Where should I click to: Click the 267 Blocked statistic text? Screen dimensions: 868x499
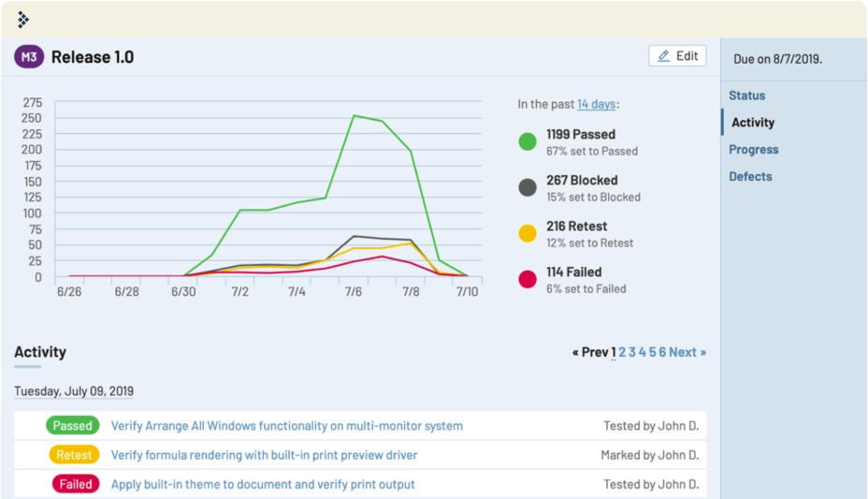point(582,181)
